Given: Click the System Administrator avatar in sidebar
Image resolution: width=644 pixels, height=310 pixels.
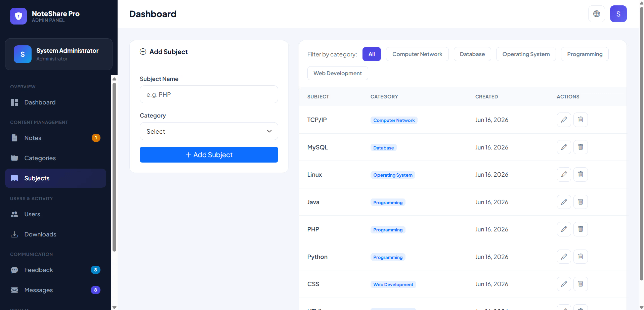Looking at the screenshot, I should coord(23,54).
